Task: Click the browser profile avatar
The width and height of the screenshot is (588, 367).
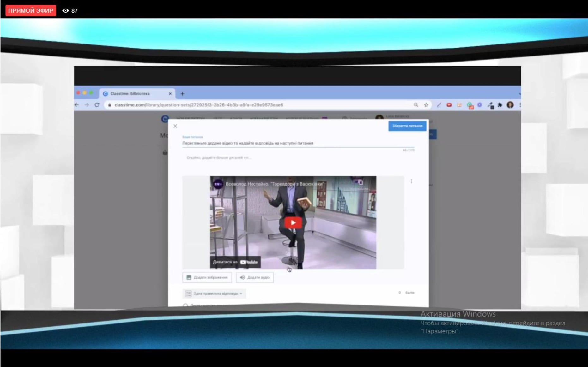Action: pos(510,105)
